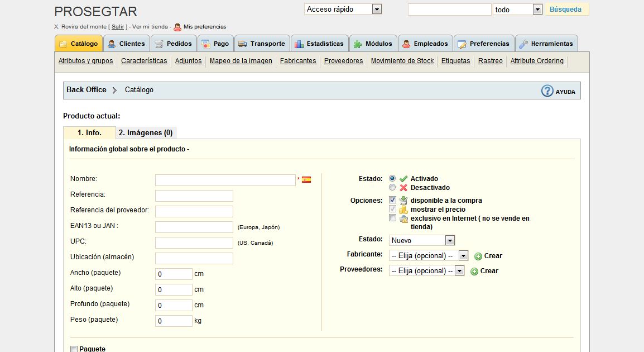The image size is (644, 352).
Task: Open the Clientes main tab
Action: [127, 44]
